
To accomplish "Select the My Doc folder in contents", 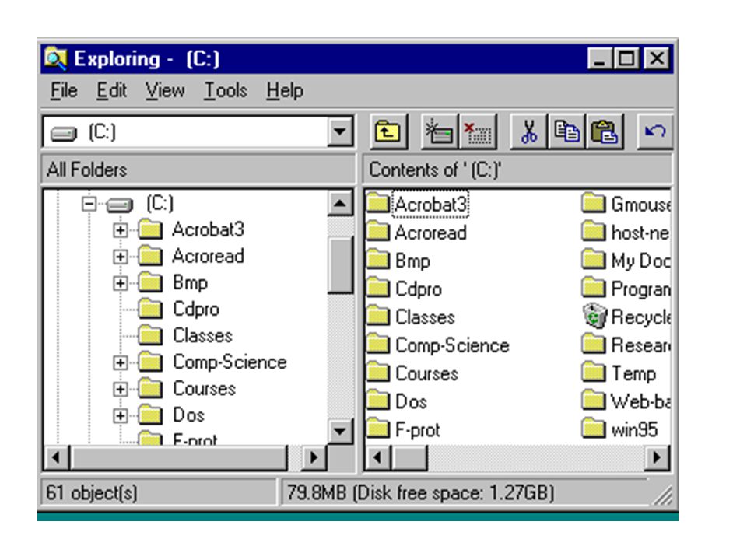I will click(x=626, y=261).
